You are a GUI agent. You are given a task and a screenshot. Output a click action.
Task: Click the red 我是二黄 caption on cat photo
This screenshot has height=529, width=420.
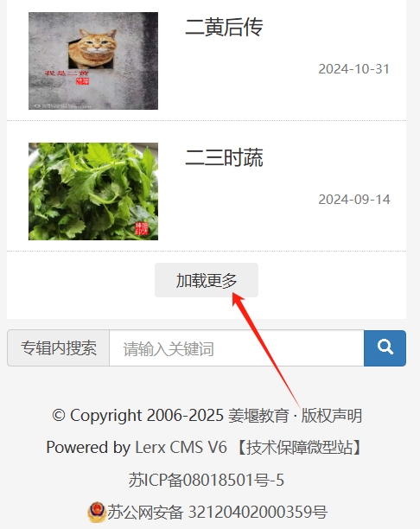67,73
